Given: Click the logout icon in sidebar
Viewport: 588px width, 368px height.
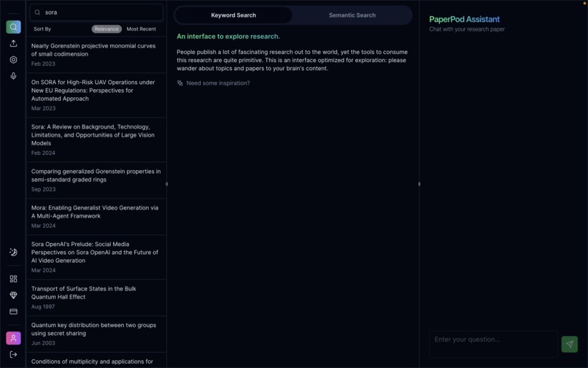Looking at the screenshot, I should (x=14, y=354).
